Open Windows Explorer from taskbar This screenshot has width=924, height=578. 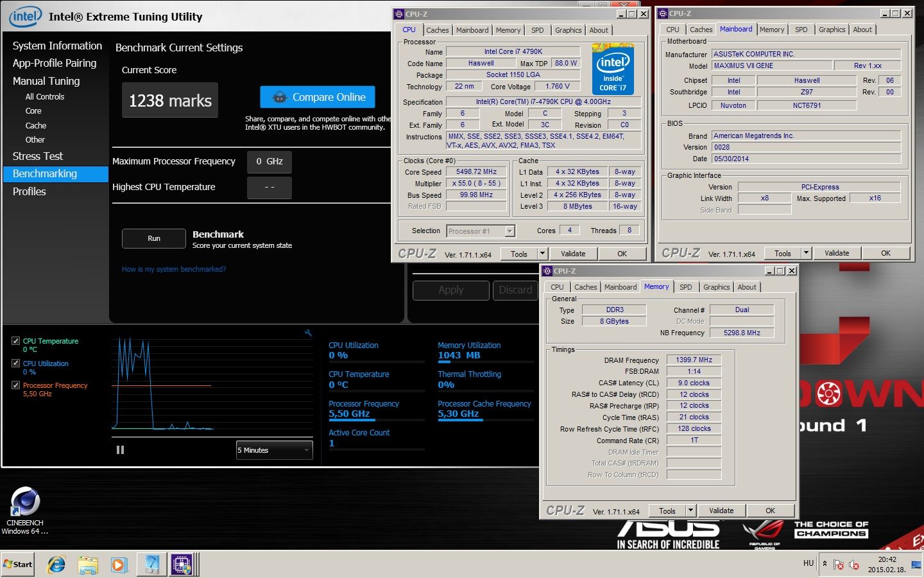[88, 565]
